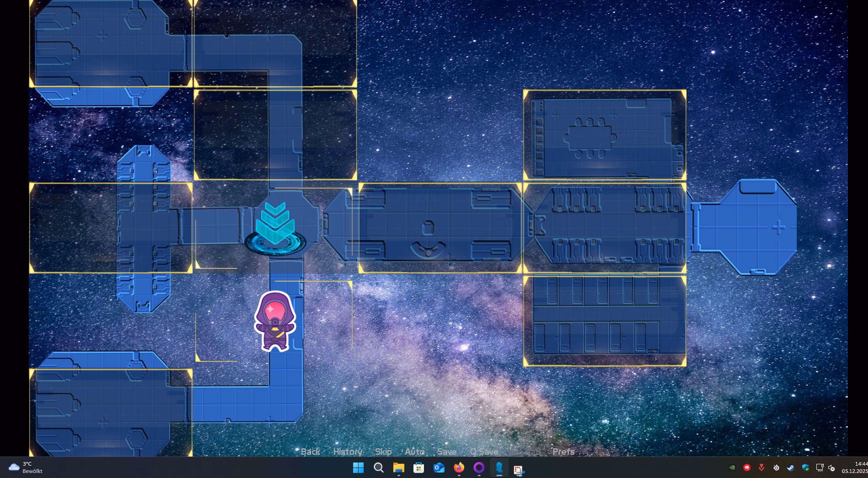Open Firefox from the taskbar
The height and width of the screenshot is (478, 868).
tap(459, 467)
